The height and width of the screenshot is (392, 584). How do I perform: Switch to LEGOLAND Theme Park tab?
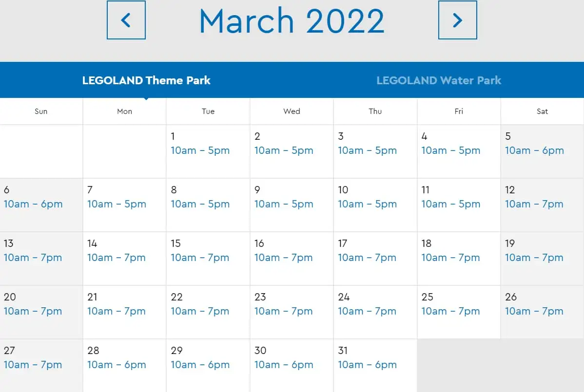[x=146, y=80]
